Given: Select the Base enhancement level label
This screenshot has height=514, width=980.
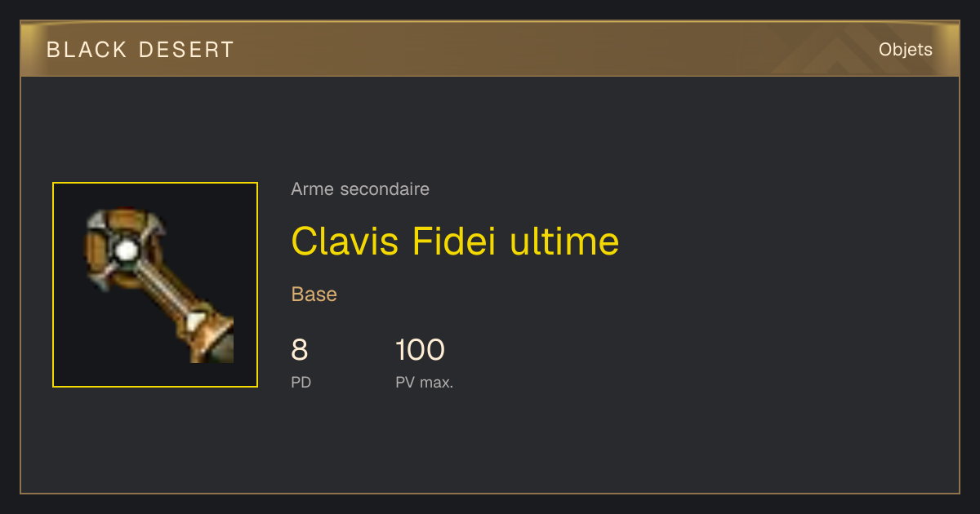Looking at the screenshot, I should (x=314, y=295).
